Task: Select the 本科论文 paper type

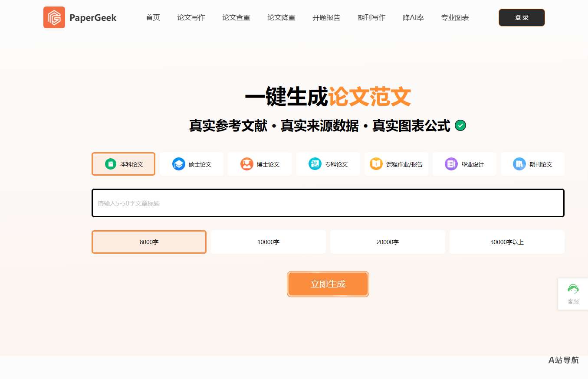Action: (x=123, y=164)
